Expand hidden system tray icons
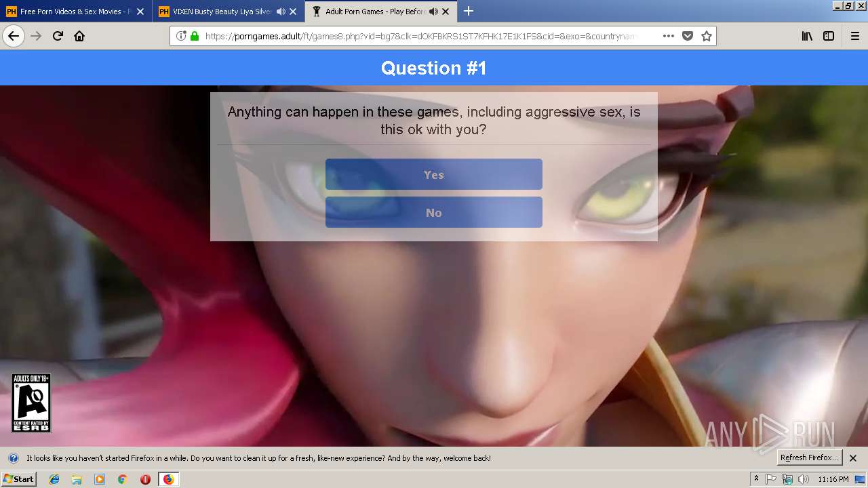The width and height of the screenshot is (868, 488). click(756, 479)
